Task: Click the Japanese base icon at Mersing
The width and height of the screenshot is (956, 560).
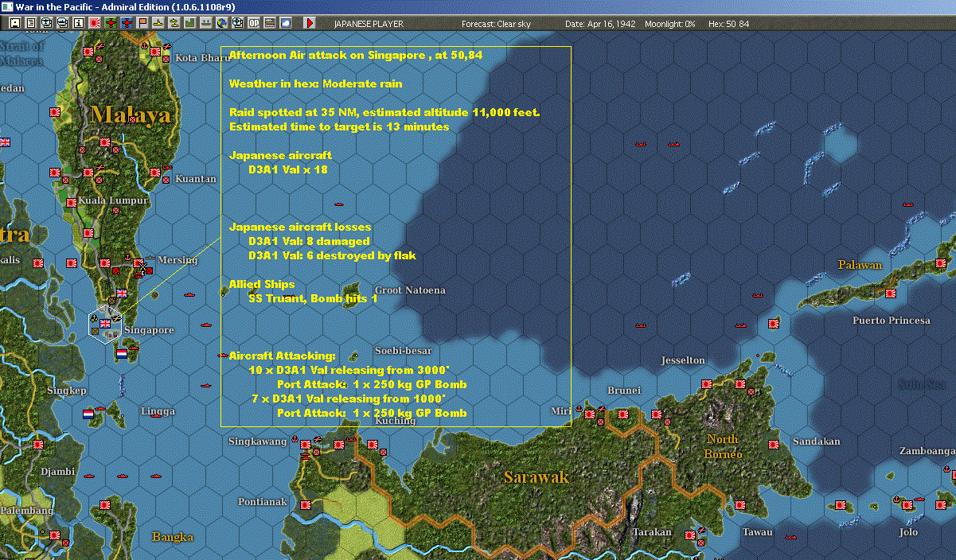Action: (139, 263)
